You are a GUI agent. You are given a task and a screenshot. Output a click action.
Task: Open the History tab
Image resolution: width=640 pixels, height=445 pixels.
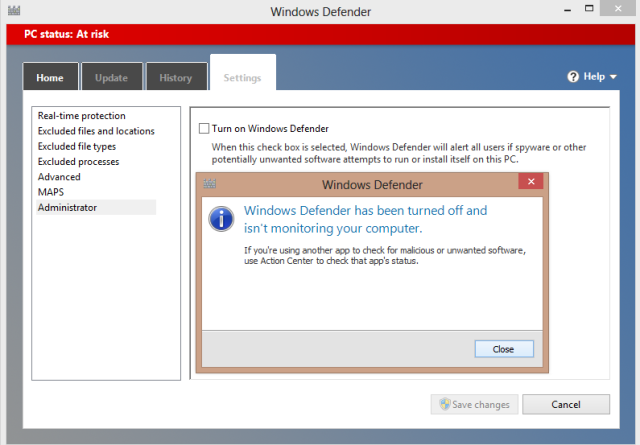click(x=176, y=76)
